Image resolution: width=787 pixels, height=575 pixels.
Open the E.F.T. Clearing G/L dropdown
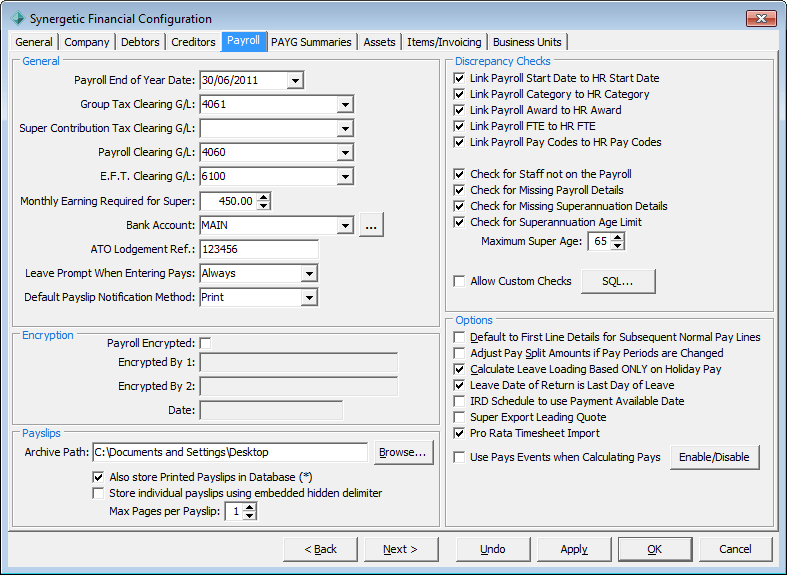coord(345,177)
